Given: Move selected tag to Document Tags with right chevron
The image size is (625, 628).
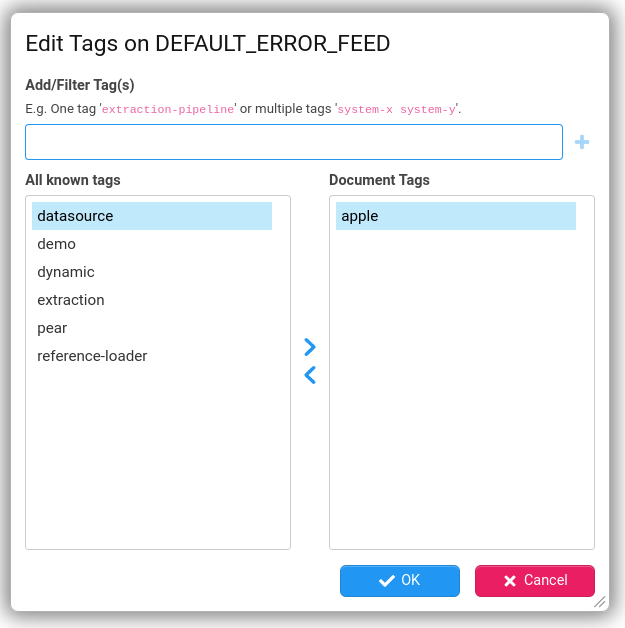Looking at the screenshot, I should [310, 347].
